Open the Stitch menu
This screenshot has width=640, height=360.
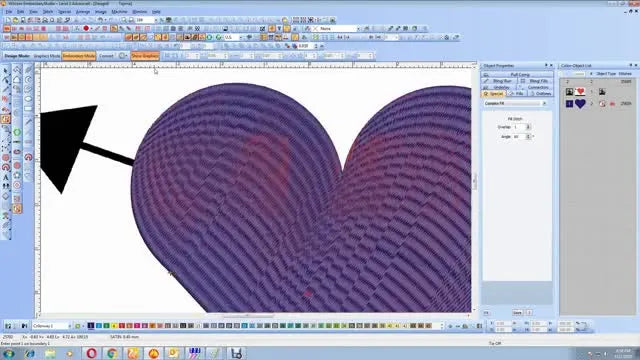(x=48, y=12)
